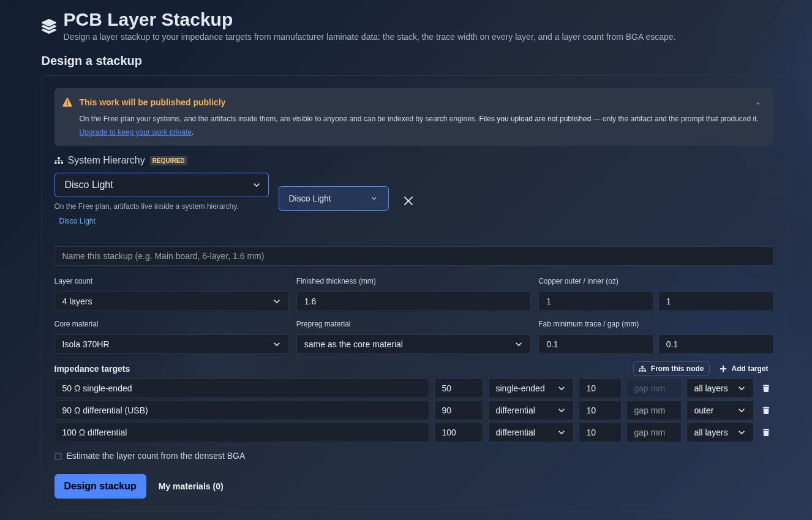812x520 pixels.
Task: Edit the 100 Ω differential target name field
Action: [242, 432]
